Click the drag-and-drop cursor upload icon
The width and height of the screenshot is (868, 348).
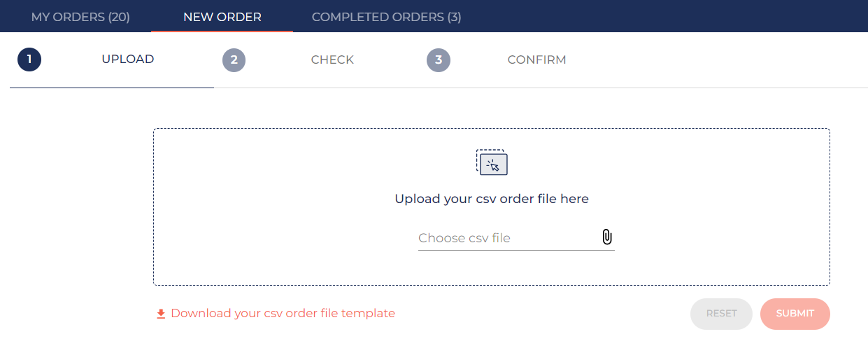click(492, 162)
